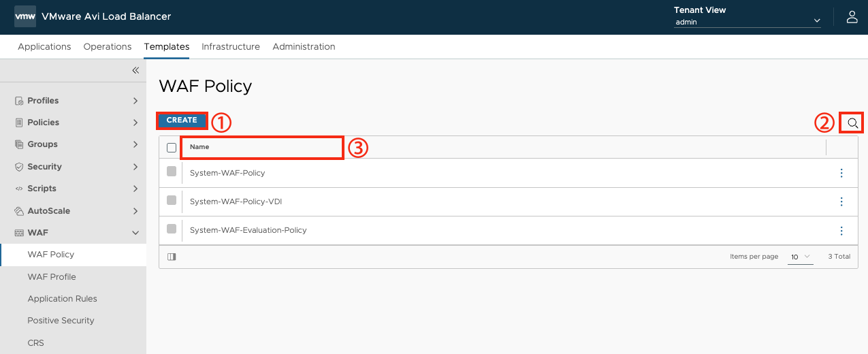Click the search magnifier icon
Viewport: 868px width, 354px height.
tap(852, 123)
